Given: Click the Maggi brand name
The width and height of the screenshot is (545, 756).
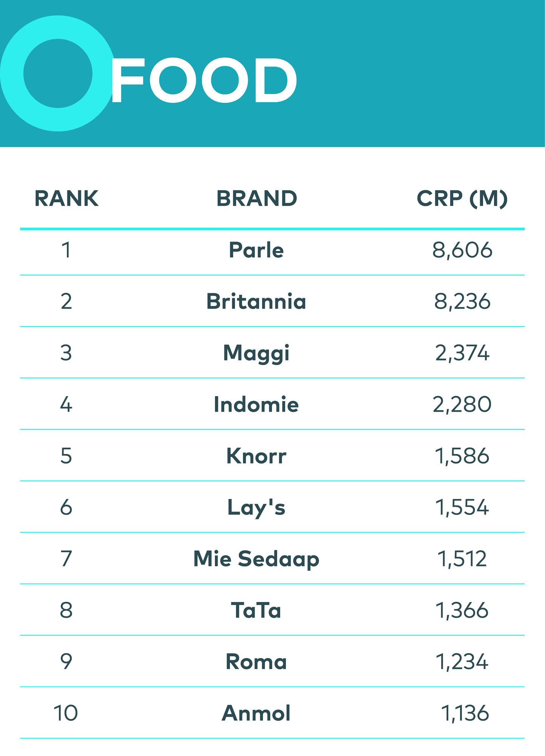Looking at the screenshot, I should point(256,353).
